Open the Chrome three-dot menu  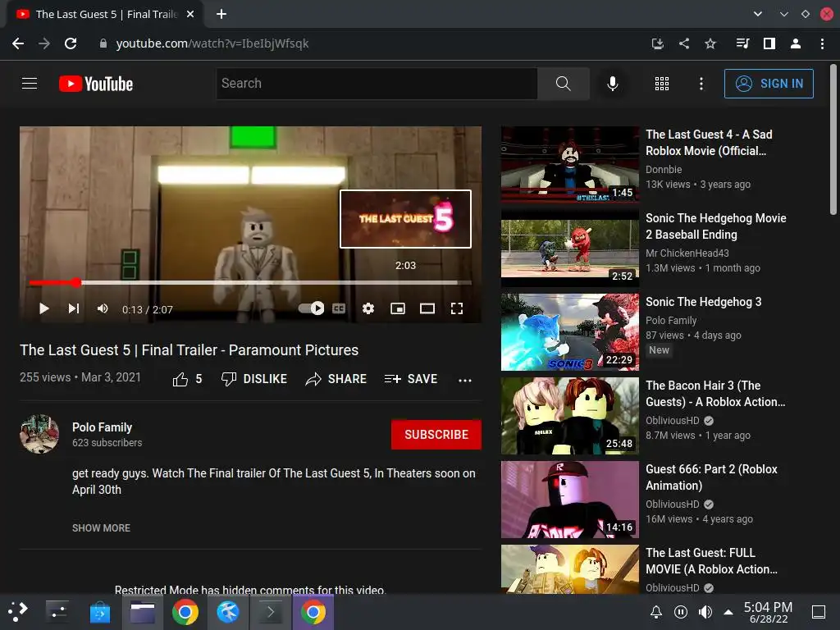tap(822, 43)
